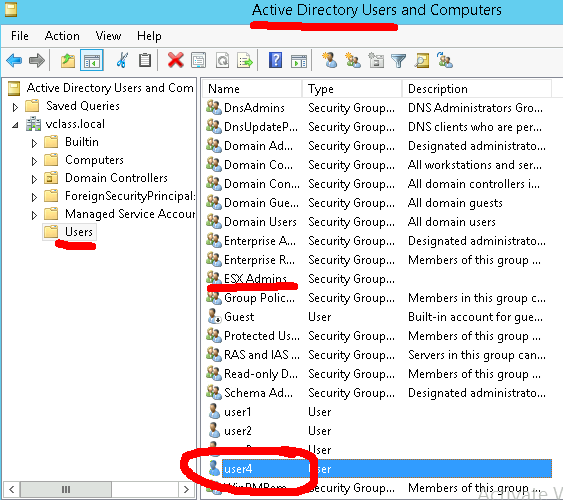Sort the list by the Type column
Screen dimensions: 563x500
tap(352, 89)
